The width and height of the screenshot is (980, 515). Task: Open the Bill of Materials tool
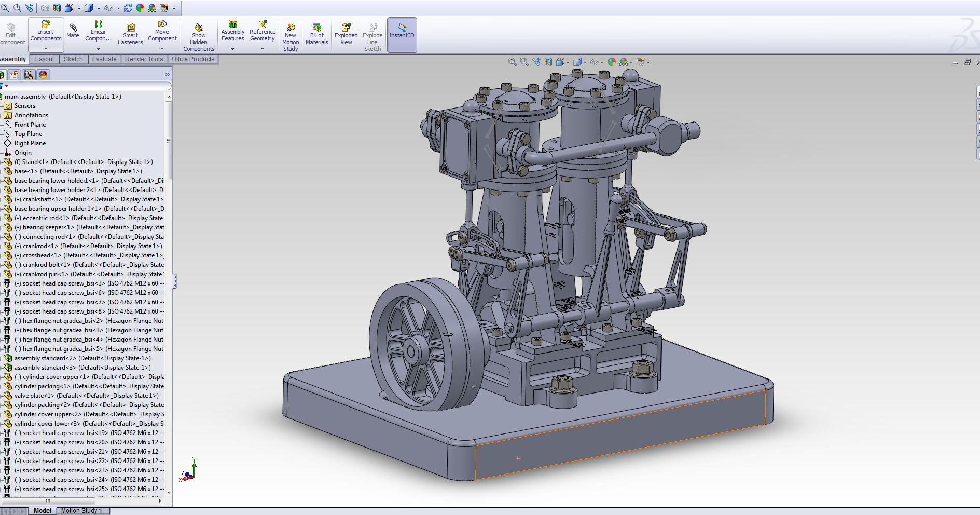316,34
